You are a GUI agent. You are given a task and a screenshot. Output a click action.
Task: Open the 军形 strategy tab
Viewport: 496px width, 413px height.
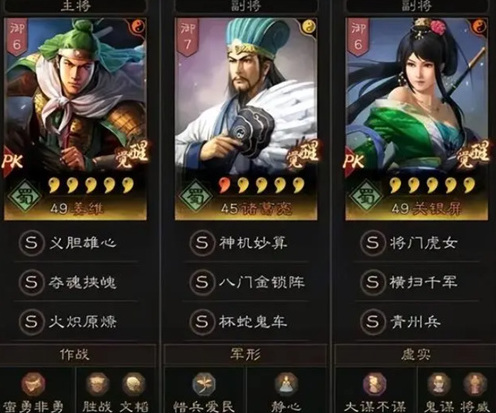point(246,355)
